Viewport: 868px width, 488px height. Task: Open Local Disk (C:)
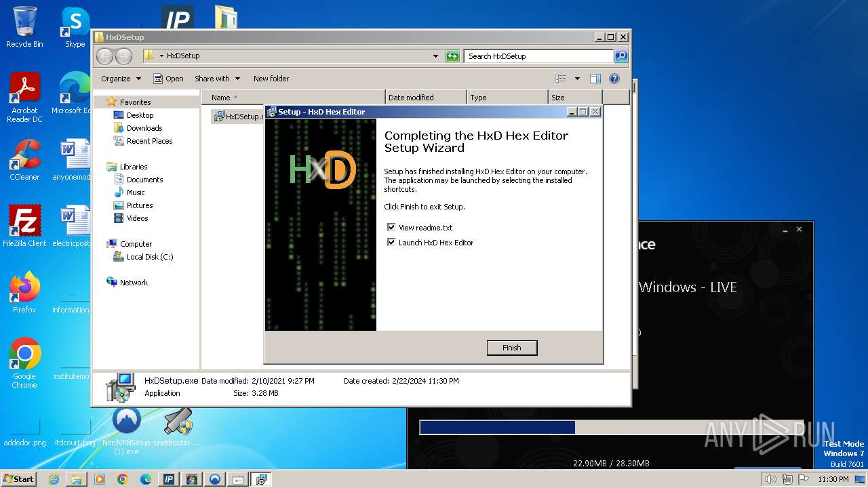click(x=149, y=257)
